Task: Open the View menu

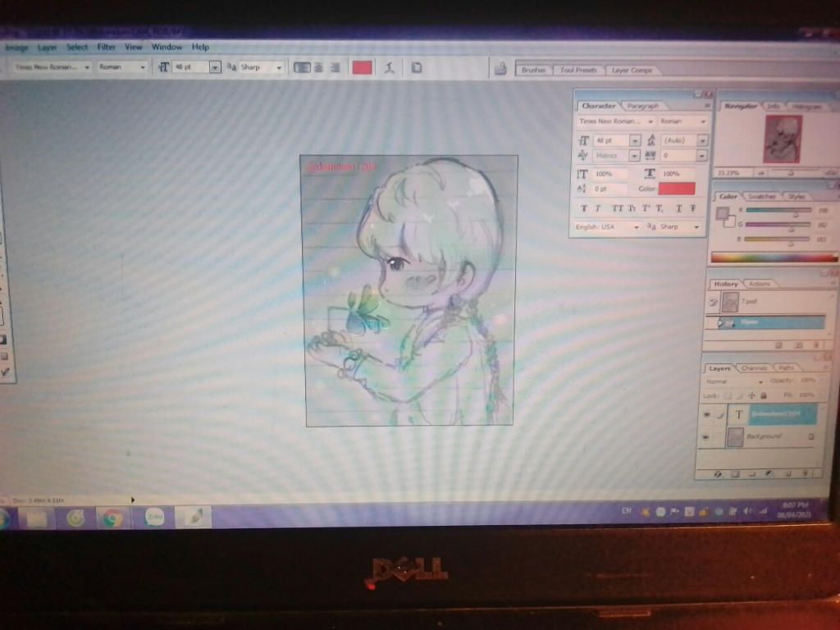Action: click(x=134, y=47)
